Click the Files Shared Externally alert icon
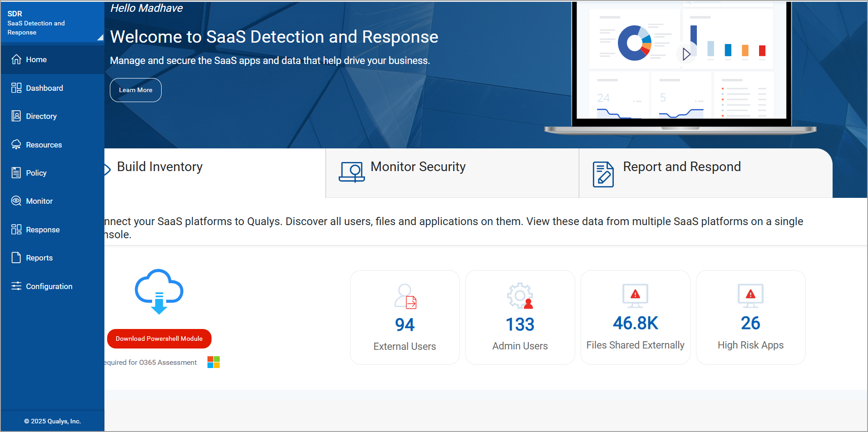Image resolution: width=868 pixels, height=432 pixels. pos(636,295)
